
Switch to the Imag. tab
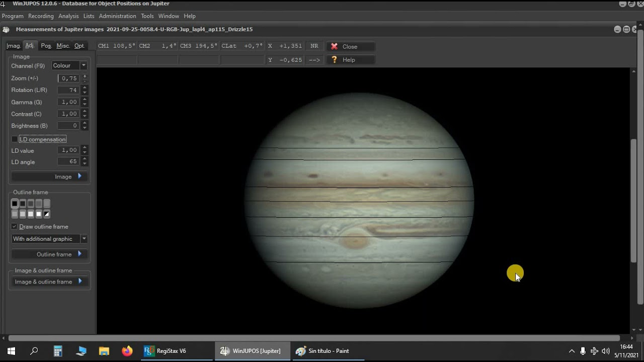pos(14,46)
